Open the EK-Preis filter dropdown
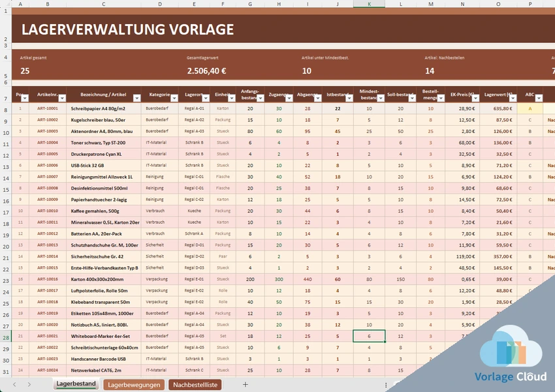This screenshot has width=555, height=392. [x=476, y=98]
